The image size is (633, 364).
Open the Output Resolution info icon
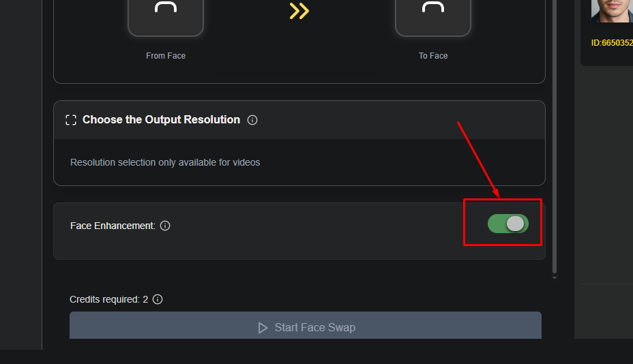(x=252, y=120)
